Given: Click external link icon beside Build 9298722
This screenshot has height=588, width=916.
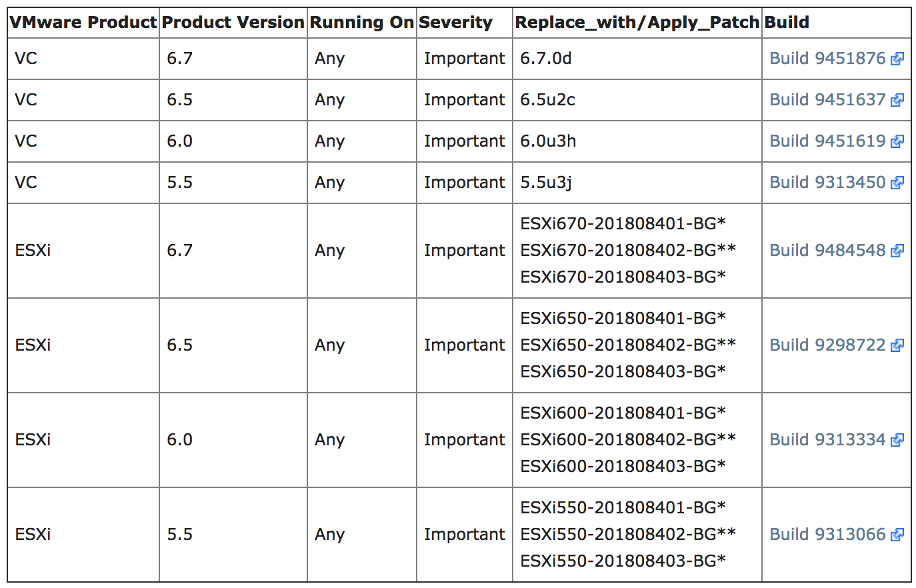Looking at the screenshot, I should pos(897,346).
